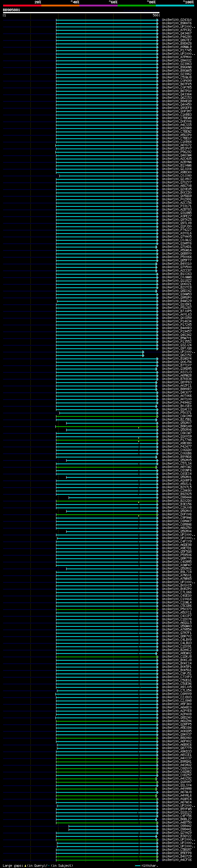Select the label UniRef100_A9B380

(x=177, y=443)
